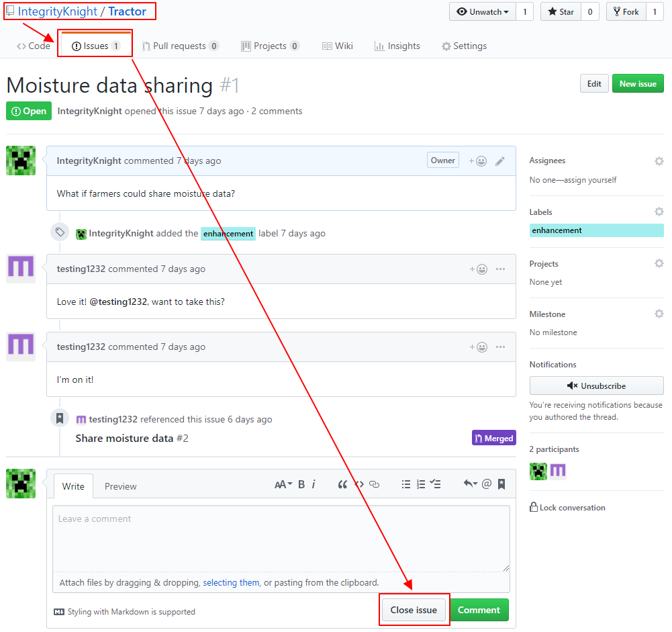The width and height of the screenshot is (672, 632).
Task: Apply italic formatting from comment toolbar
Action: click(313, 484)
